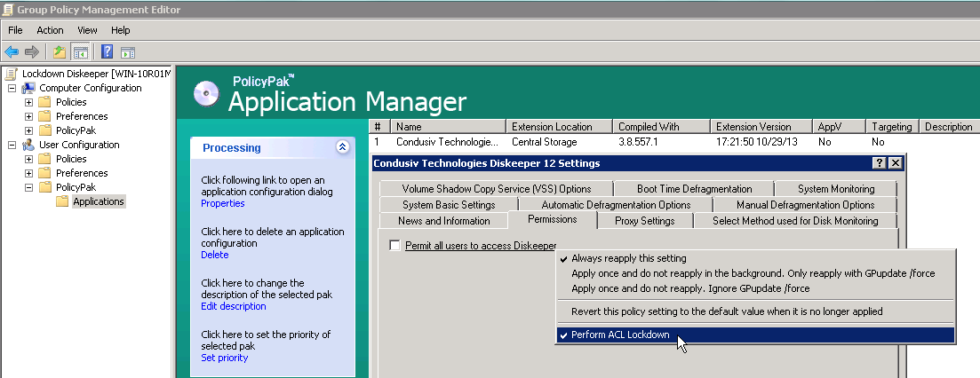Click the Applications folder icon
This screenshot has height=378, width=980.
tap(62, 201)
